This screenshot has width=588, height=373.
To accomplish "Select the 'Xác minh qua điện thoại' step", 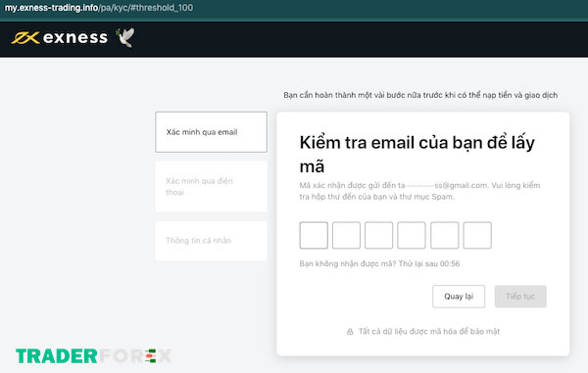I will pyautogui.click(x=211, y=186).
